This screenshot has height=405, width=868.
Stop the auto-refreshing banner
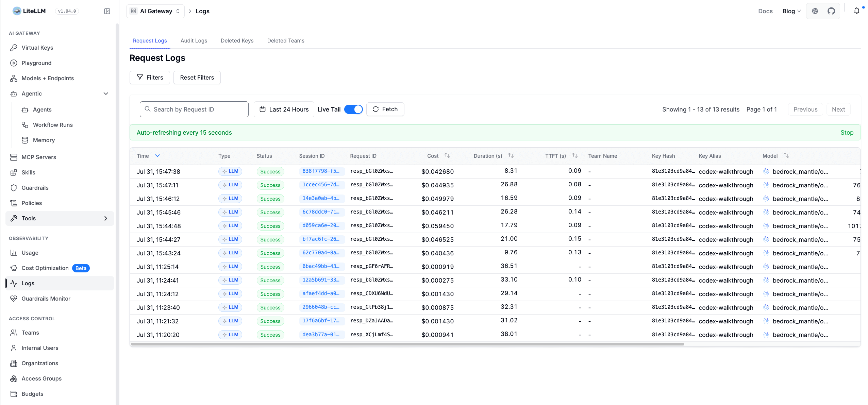[847, 133]
